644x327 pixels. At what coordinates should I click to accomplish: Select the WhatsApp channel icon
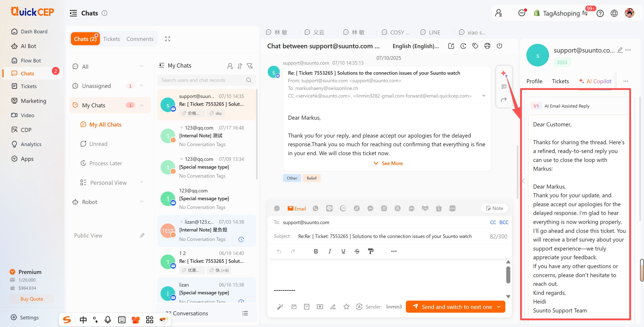point(316,208)
